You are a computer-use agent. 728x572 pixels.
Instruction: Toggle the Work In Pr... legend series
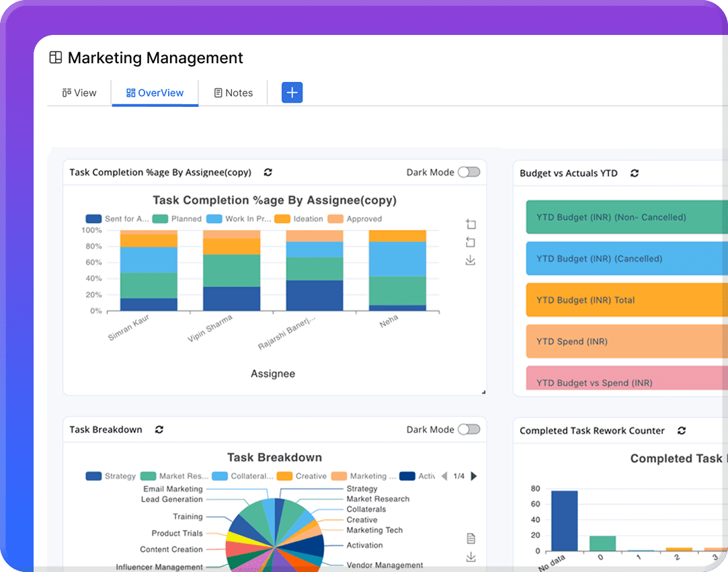[x=239, y=218]
